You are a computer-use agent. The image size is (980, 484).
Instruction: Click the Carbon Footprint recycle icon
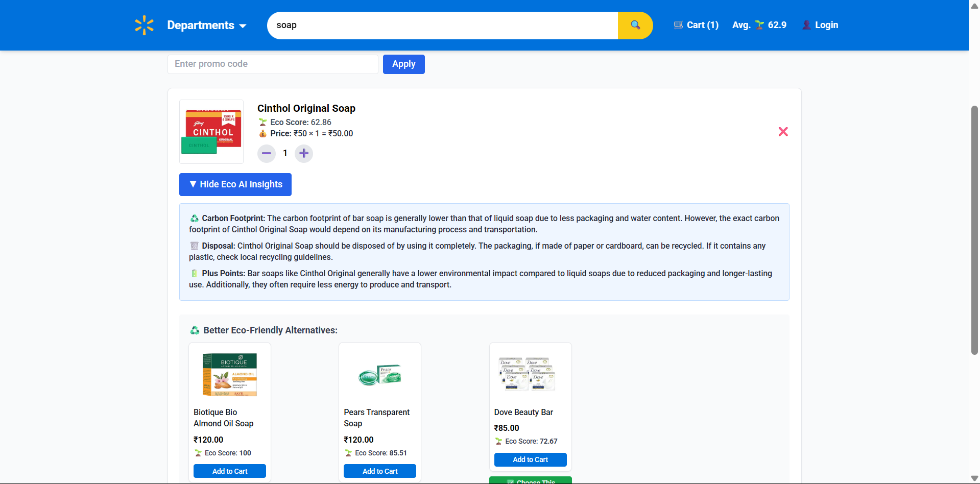coord(195,218)
